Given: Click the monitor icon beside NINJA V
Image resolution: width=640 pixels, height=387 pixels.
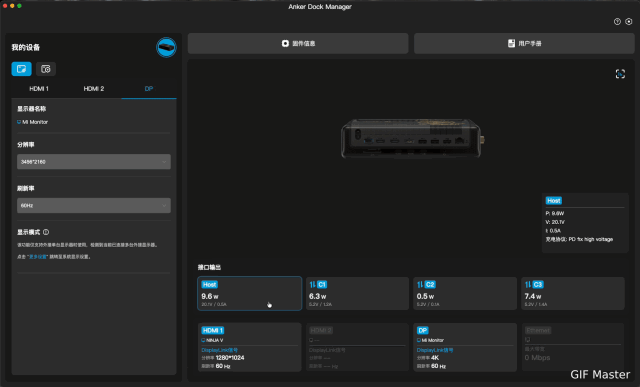Looking at the screenshot, I should coord(203,340).
